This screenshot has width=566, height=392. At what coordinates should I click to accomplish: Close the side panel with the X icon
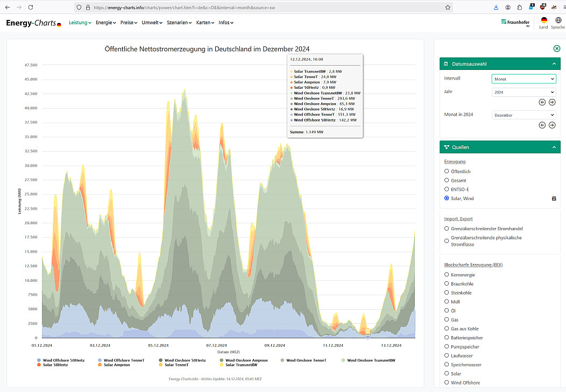557,48
